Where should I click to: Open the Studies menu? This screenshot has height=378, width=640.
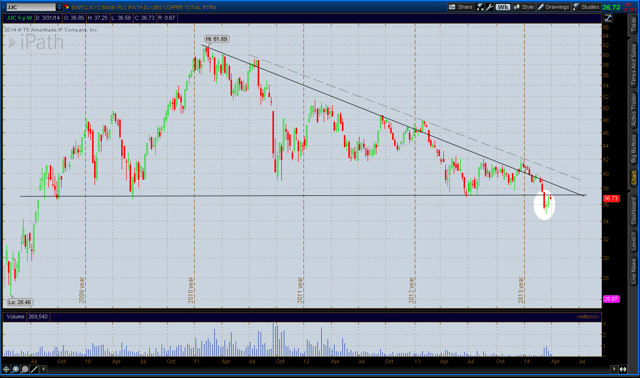click(x=586, y=7)
